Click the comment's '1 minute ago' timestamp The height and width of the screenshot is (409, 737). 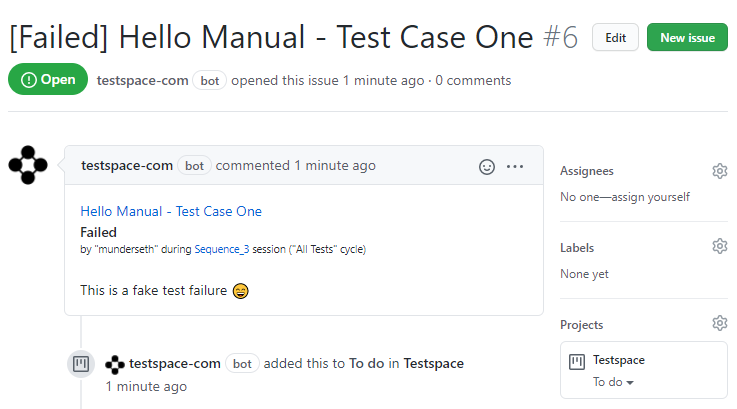335,166
